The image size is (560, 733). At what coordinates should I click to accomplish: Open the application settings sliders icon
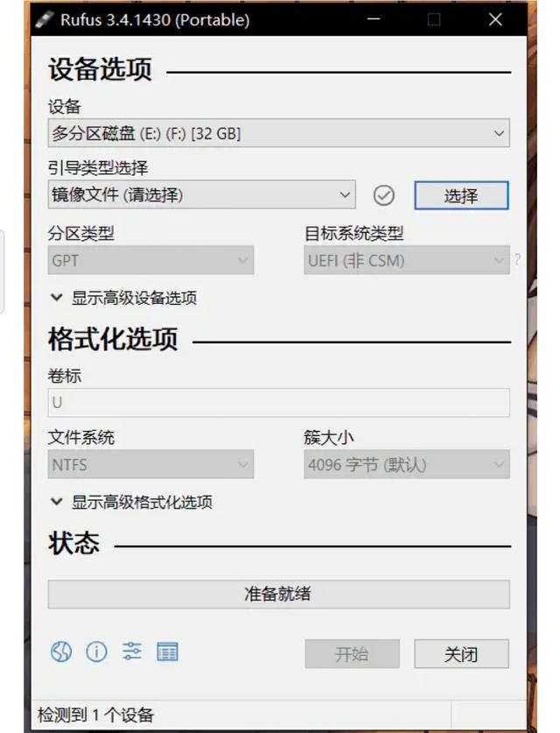tap(132, 652)
